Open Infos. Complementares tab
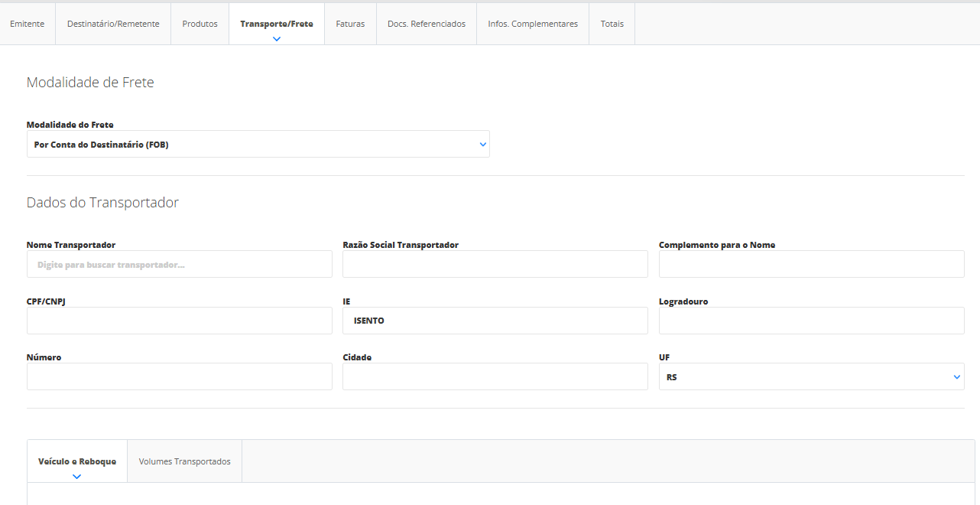The height and width of the screenshot is (505, 980). [x=533, y=24]
